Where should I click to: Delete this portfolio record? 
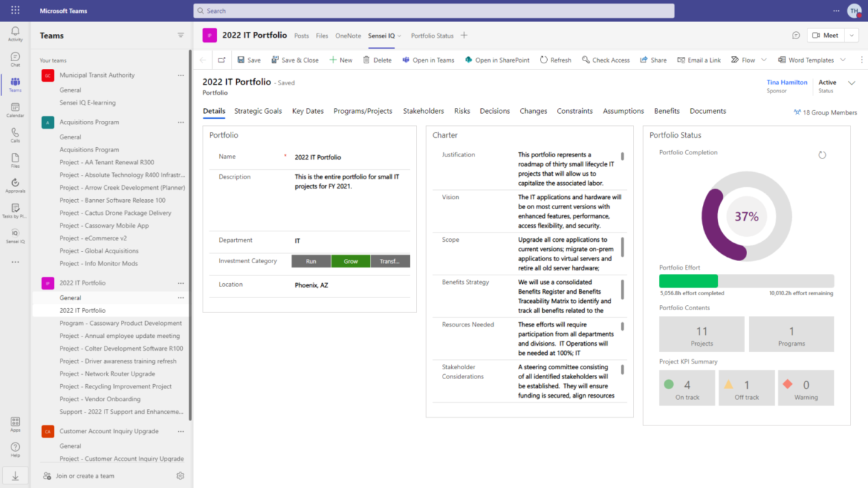[377, 60]
